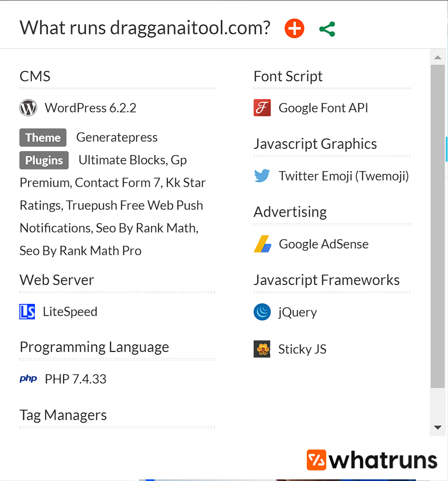Click the jQuery logo icon
The image size is (448, 481).
pos(262,312)
